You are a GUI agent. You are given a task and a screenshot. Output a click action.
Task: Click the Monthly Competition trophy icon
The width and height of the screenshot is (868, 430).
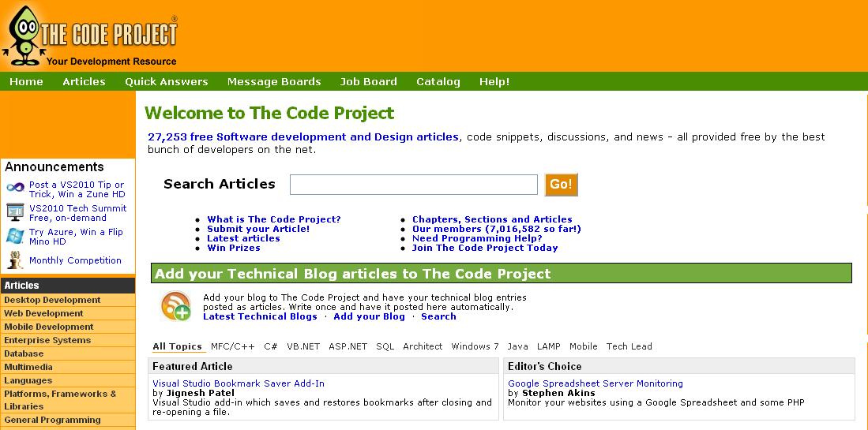(x=15, y=260)
